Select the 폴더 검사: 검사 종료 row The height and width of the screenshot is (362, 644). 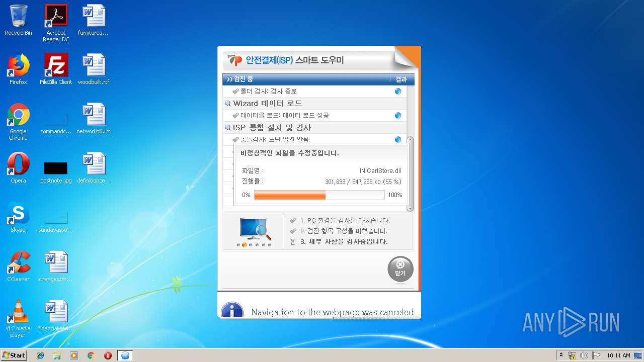[314, 92]
